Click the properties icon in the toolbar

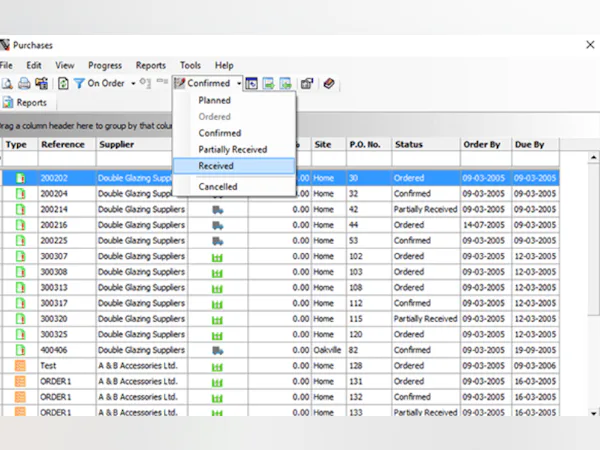pos(307,83)
